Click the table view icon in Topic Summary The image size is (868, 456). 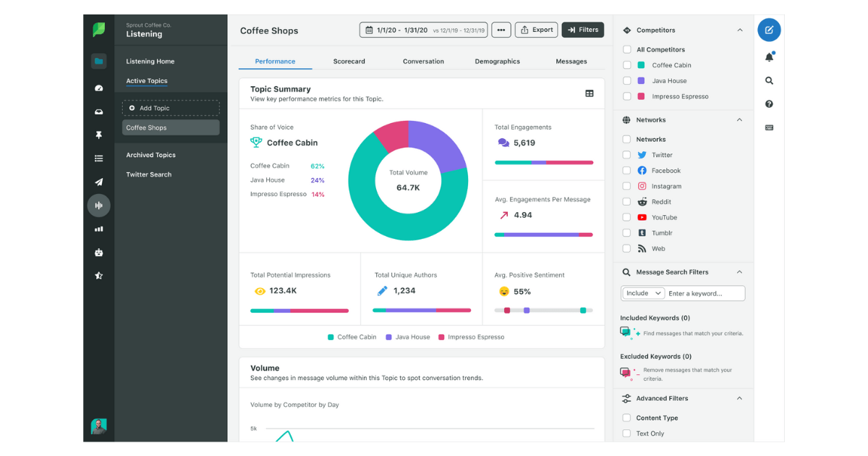pos(590,93)
